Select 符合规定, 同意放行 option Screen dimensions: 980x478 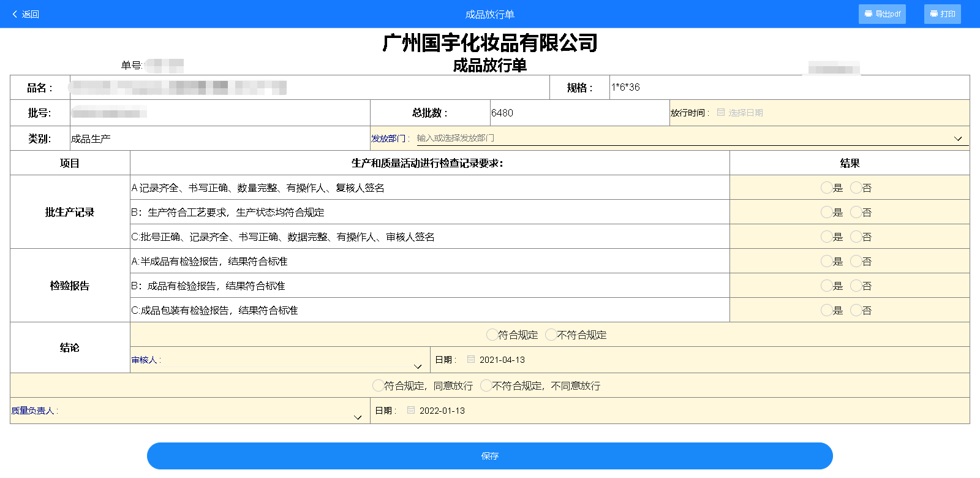378,385
